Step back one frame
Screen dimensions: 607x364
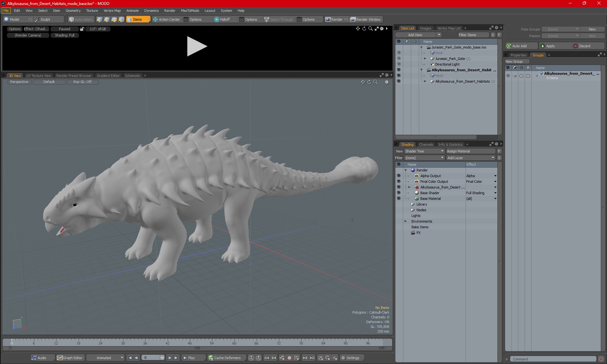click(137, 358)
